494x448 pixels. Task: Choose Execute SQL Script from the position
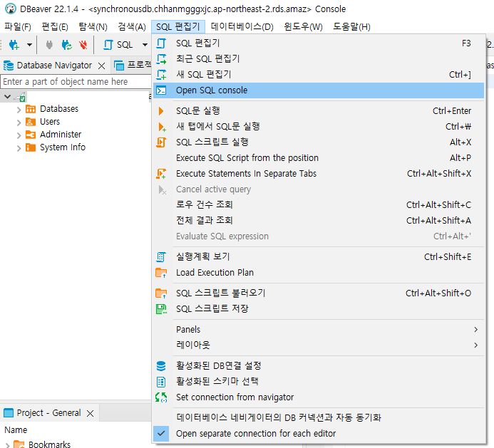318,157
